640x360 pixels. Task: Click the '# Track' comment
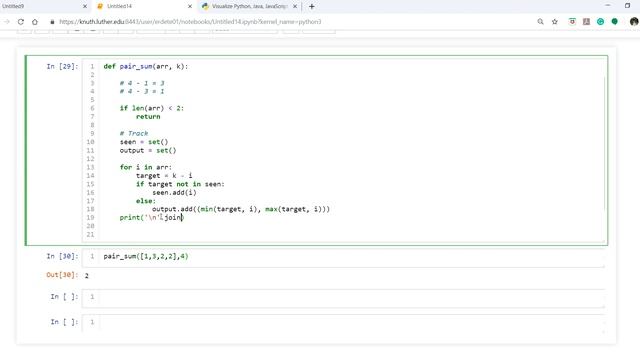[x=134, y=133]
